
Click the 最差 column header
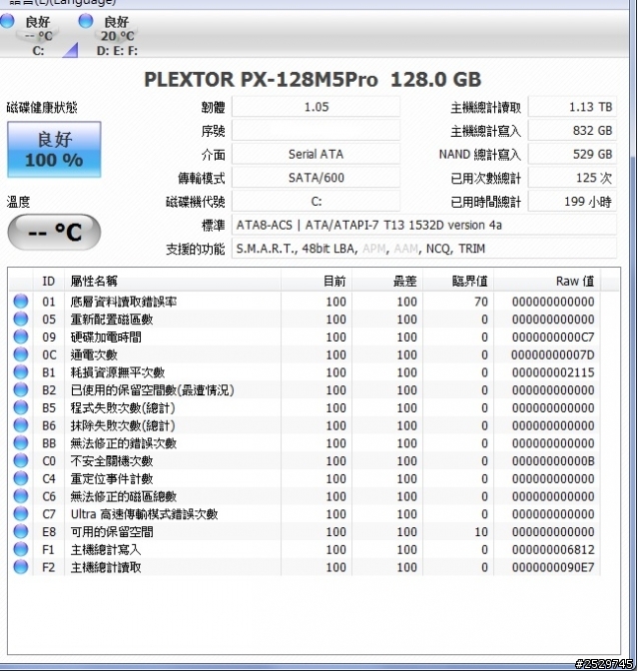pyautogui.click(x=387, y=282)
